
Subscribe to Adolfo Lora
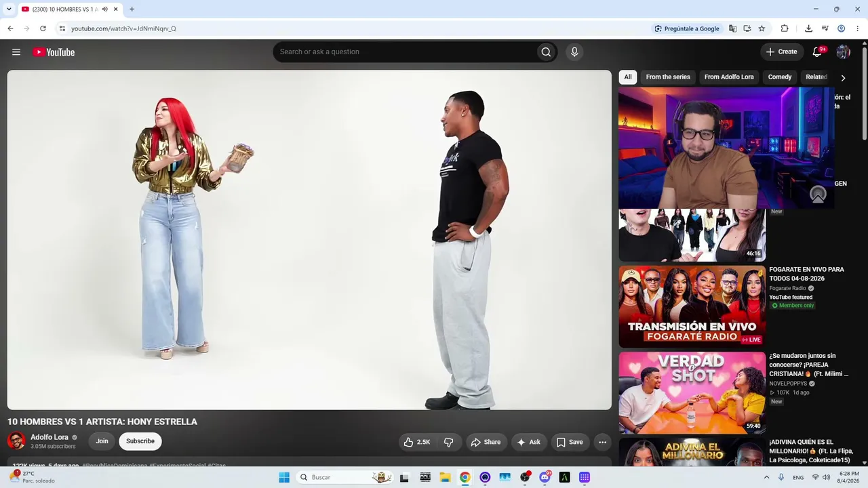[x=140, y=441]
